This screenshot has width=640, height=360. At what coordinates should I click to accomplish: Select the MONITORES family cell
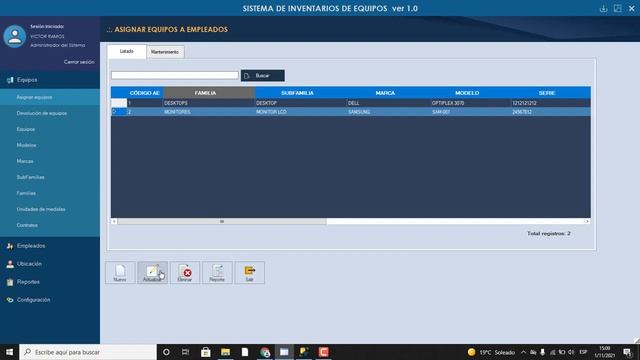(x=209, y=112)
